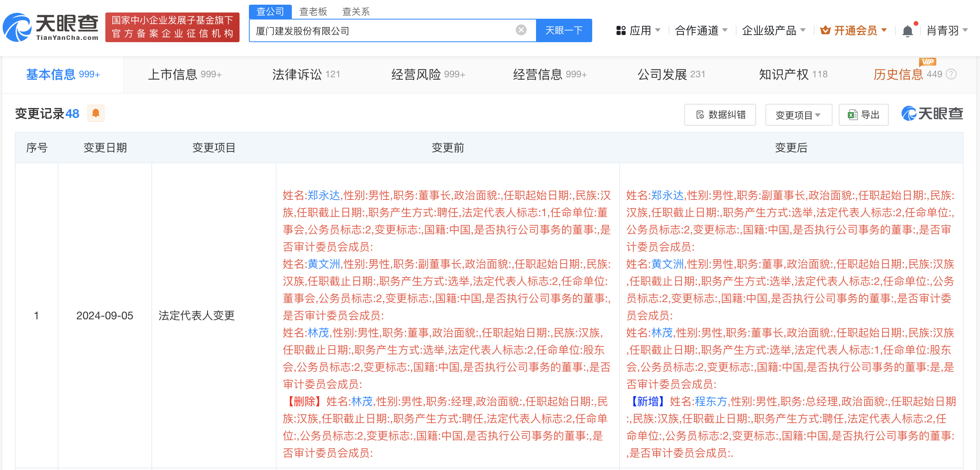Click the 天眼一下 search button
The image size is (980, 470).
pos(563,30)
